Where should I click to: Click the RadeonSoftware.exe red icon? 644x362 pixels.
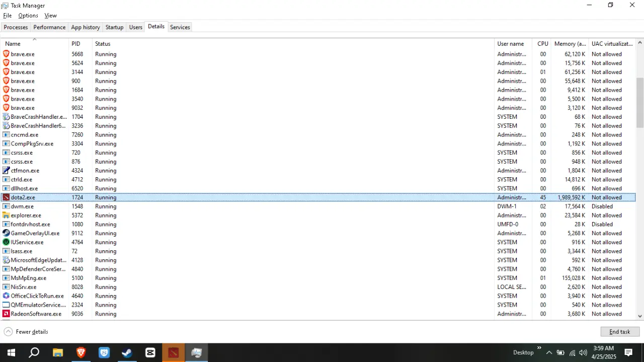(x=6, y=314)
